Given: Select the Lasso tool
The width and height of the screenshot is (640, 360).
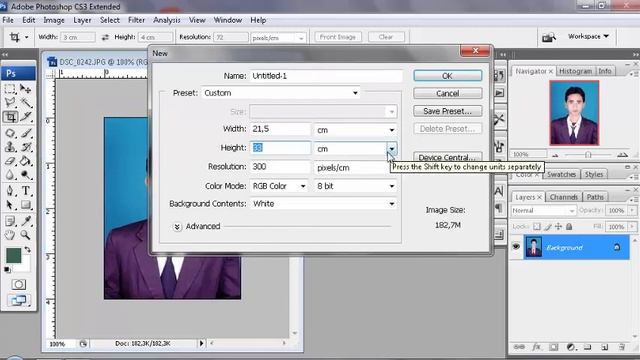Looking at the screenshot, I should [x=10, y=102].
